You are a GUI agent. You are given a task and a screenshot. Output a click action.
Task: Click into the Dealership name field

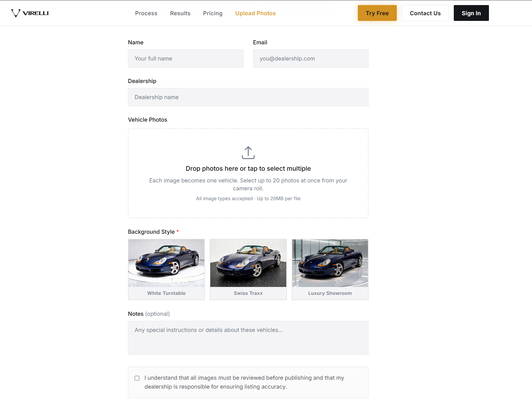248,97
